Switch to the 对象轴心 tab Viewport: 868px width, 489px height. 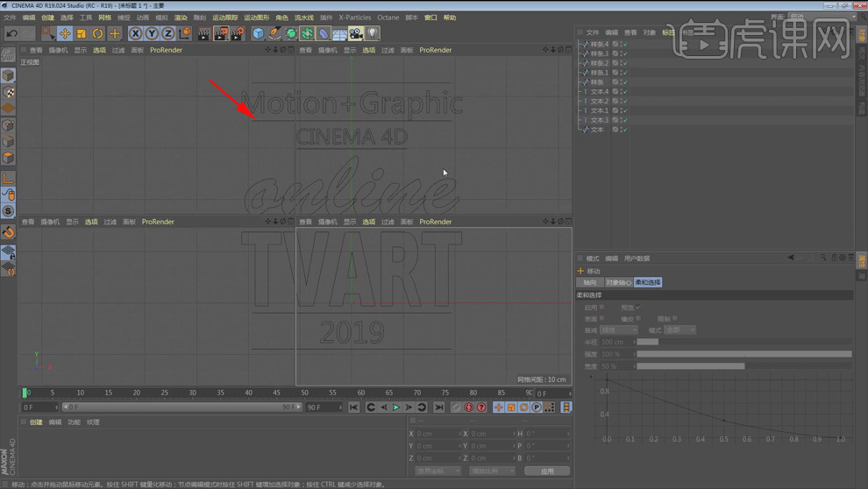[618, 282]
